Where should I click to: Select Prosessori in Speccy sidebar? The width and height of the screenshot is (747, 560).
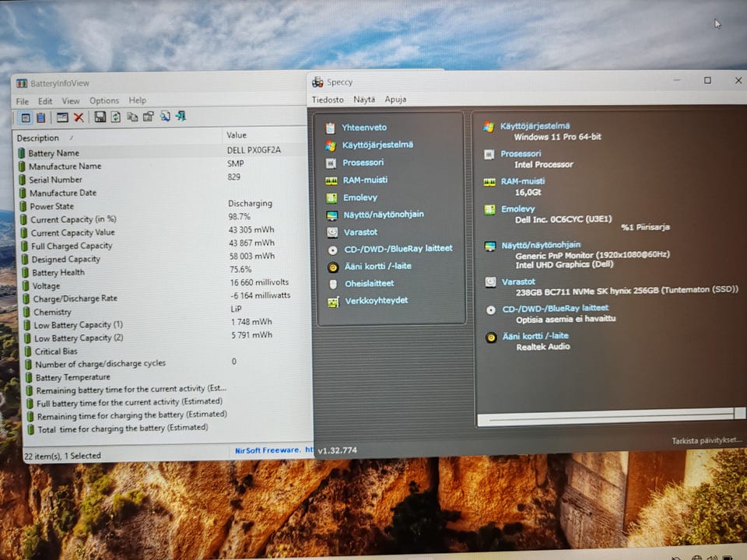pos(363,163)
